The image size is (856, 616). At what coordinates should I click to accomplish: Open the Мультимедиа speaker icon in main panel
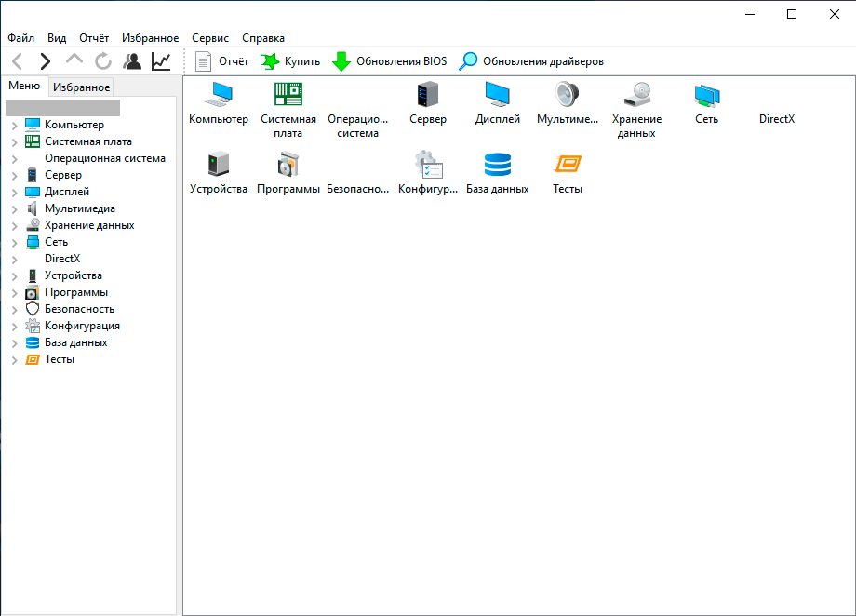point(568,96)
